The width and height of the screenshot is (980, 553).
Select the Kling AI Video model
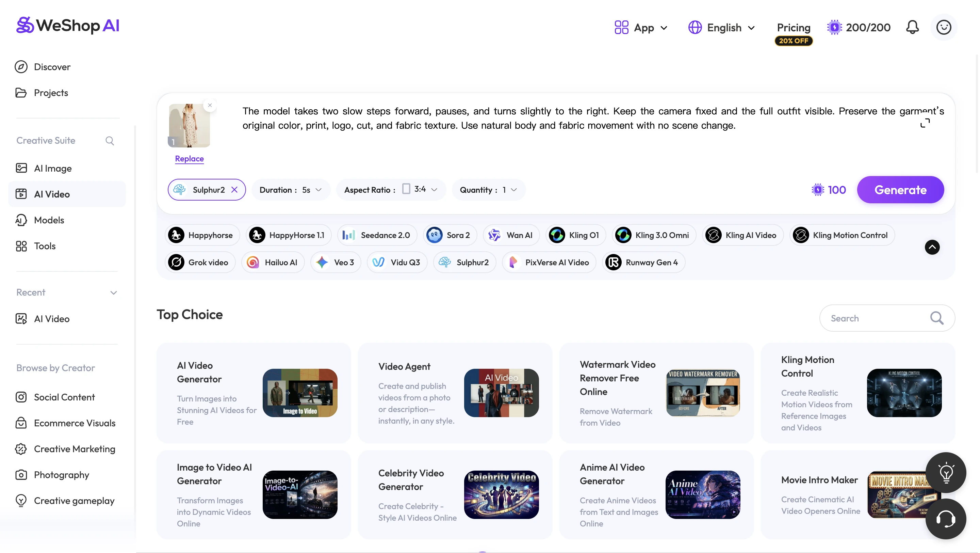742,235
